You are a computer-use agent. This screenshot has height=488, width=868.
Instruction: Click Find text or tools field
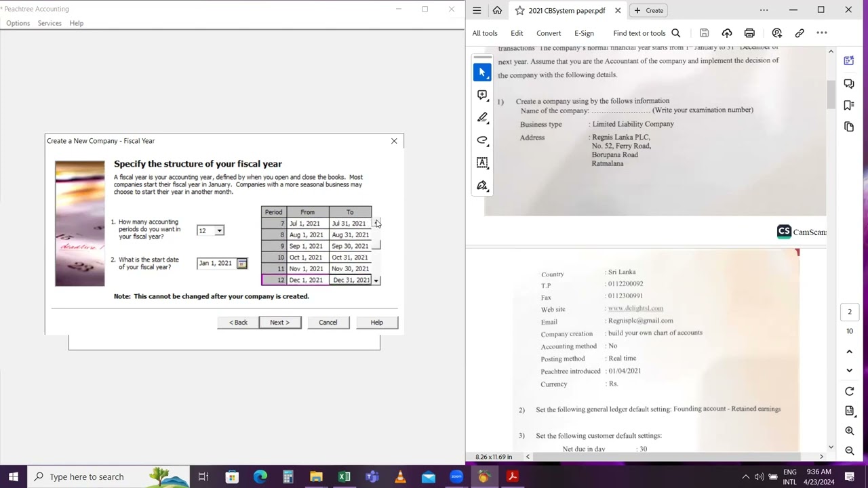639,33
